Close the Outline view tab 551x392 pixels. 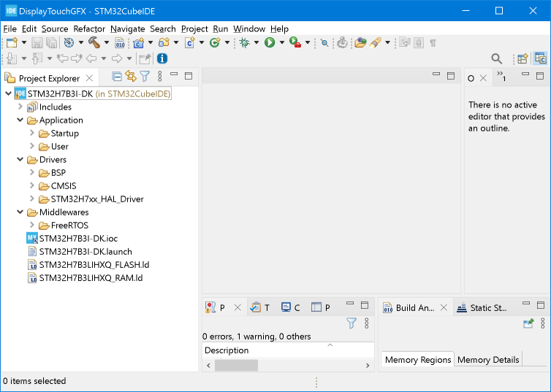[x=483, y=78]
